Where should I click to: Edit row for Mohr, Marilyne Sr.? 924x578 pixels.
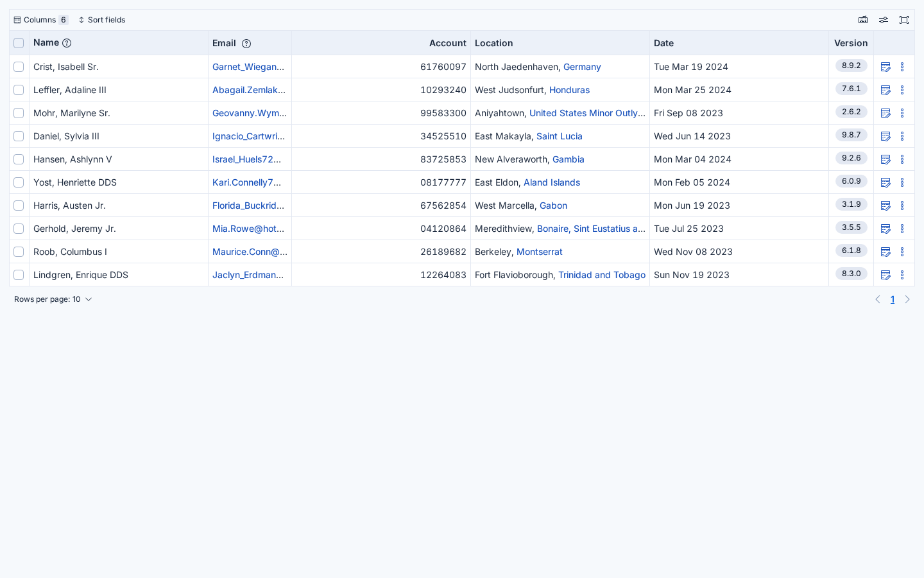(886, 113)
